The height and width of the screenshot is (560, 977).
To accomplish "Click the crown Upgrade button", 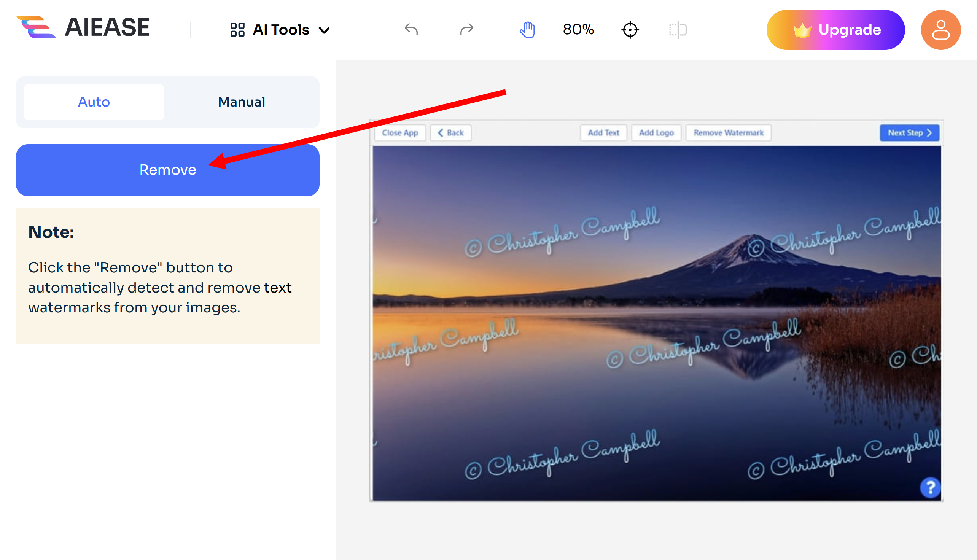I will coord(835,30).
